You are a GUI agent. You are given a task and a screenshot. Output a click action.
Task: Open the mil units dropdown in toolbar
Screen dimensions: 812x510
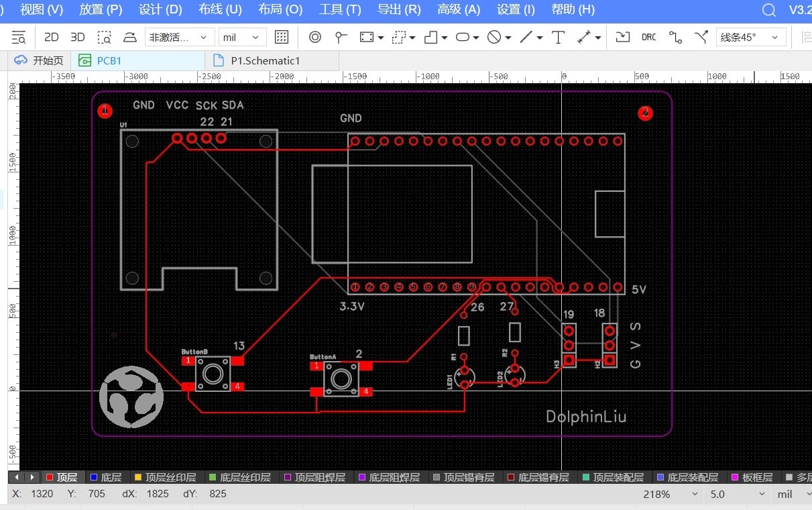[242, 38]
